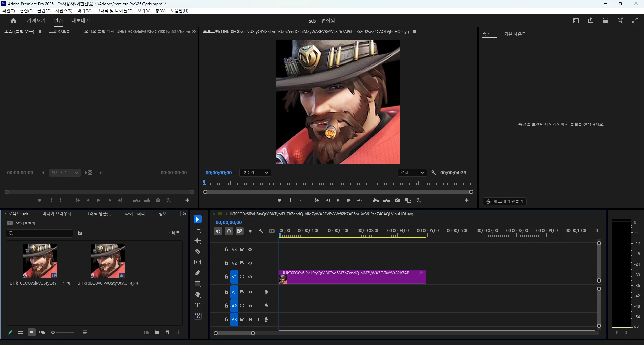This screenshot has height=345, width=644.
Task: Click New Item icon in Project panel
Action: point(168,332)
